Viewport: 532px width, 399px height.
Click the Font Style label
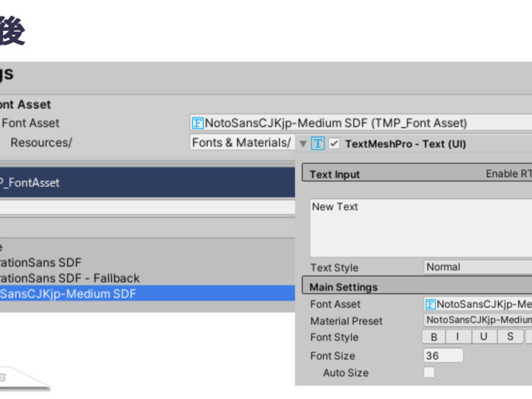pos(334,337)
